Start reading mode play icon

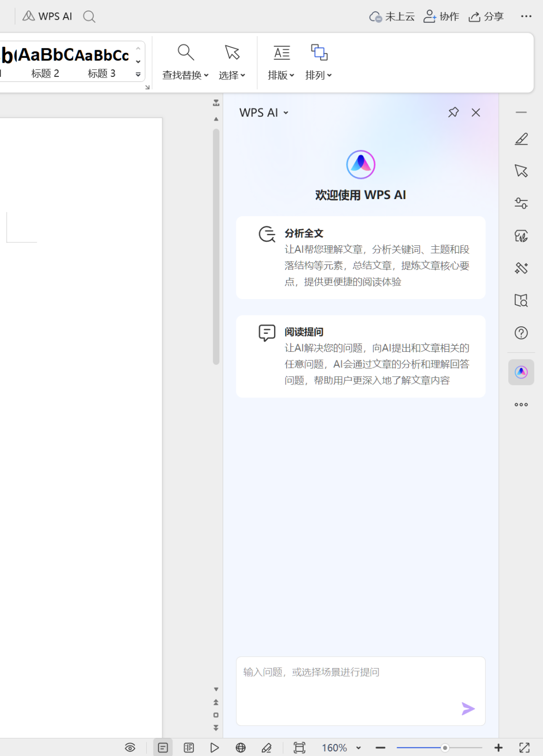pyautogui.click(x=215, y=747)
